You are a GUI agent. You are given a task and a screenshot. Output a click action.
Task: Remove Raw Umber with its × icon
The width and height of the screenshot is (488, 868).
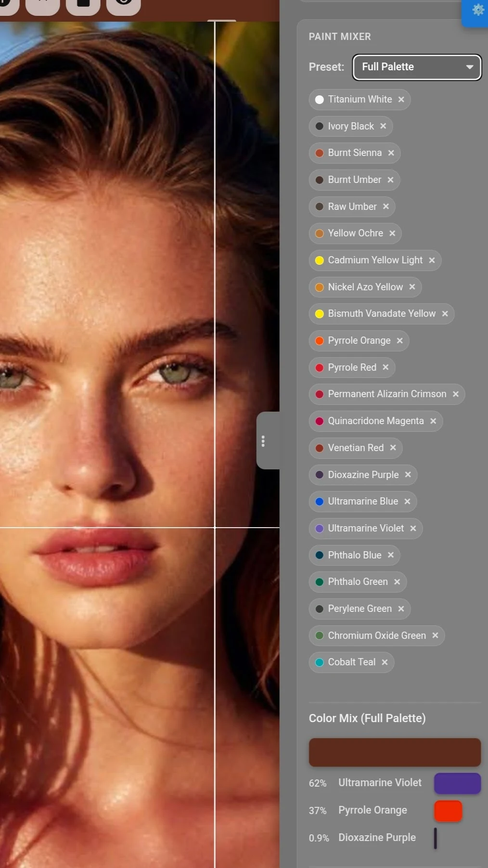(386, 207)
